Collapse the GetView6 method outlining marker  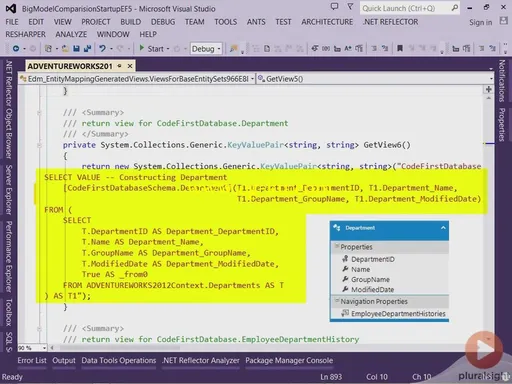[39, 145]
